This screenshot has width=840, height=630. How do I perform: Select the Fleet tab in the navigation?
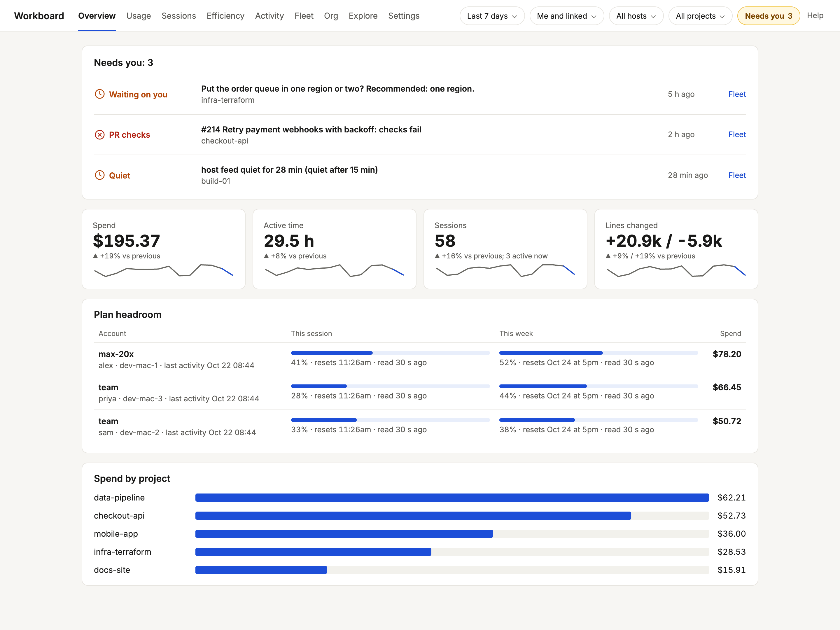[x=304, y=16]
